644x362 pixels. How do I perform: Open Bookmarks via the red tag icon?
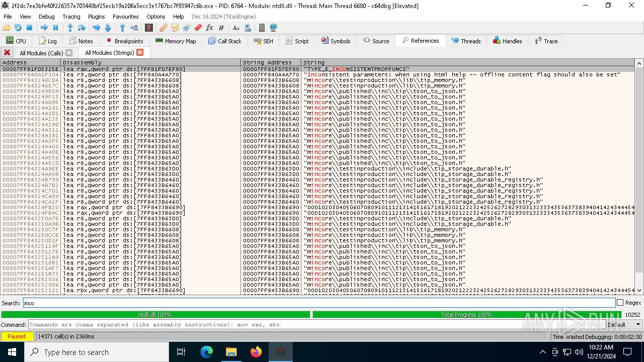pyautogui.click(x=198, y=28)
